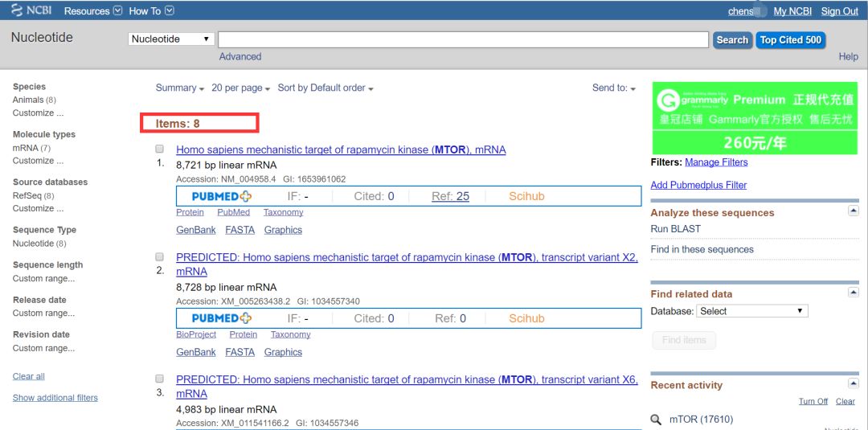Open GenBank view for result 2

point(196,353)
